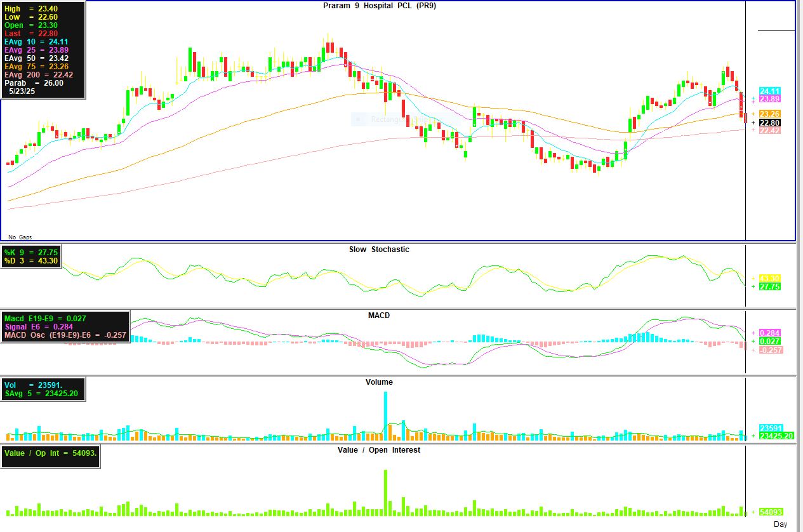Select the 'Macd E19-E9 = 0.027' legend line

click(x=45, y=318)
